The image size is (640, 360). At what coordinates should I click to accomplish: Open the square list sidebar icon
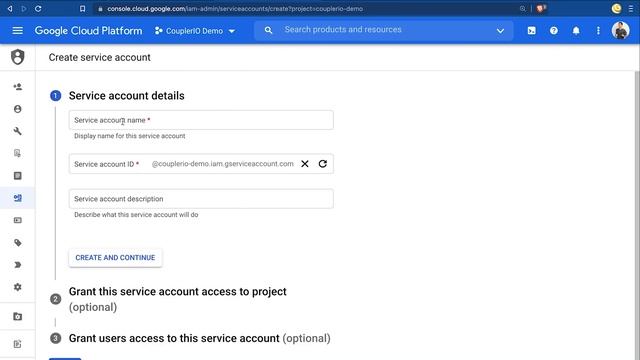[18, 176]
